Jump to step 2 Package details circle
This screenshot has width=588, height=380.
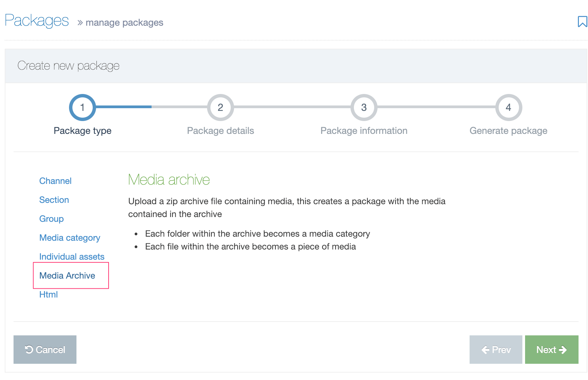click(x=220, y=108)
